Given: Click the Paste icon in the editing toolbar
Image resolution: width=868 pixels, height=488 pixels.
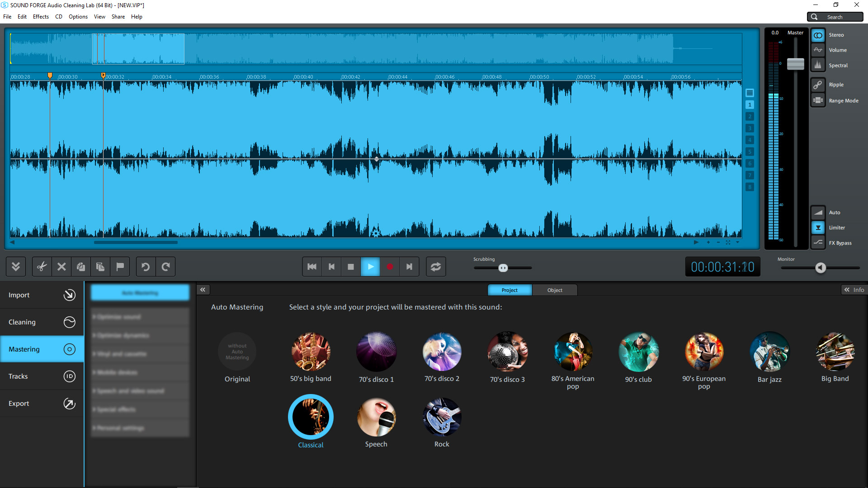Looking at the screenshot, I should coord(100,267).
